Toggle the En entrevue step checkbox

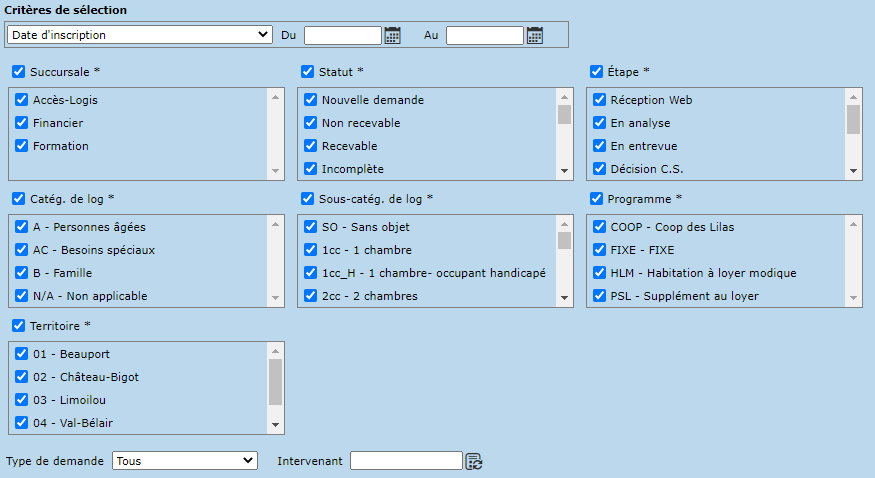599,146
